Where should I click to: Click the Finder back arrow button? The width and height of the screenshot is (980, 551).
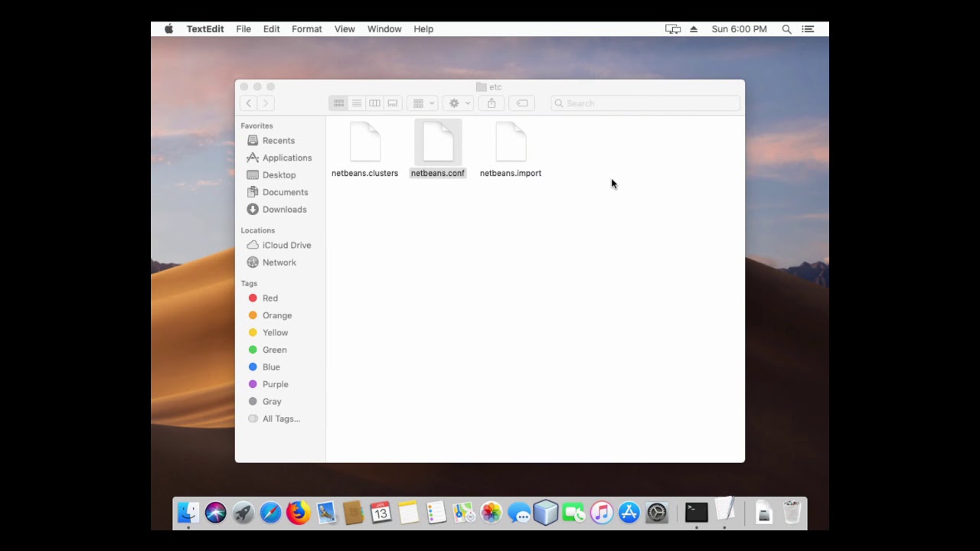(x=248, y=103)
